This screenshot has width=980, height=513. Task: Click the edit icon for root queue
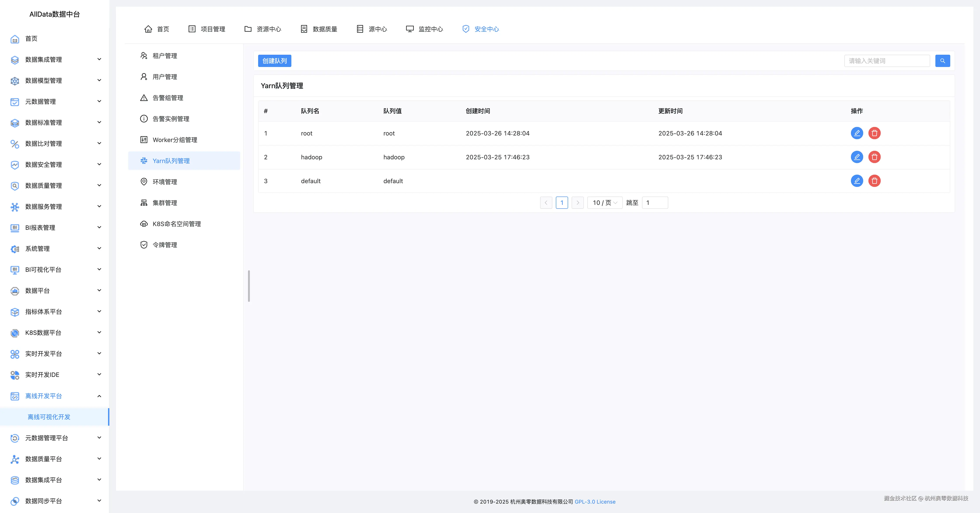857,133
